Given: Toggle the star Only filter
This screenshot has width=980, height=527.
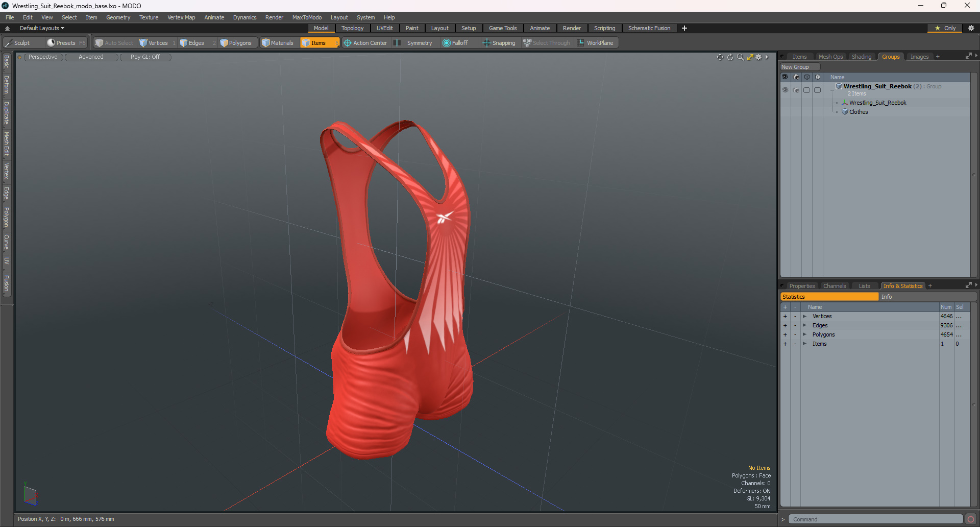Looking at the screenshot, I should click(x=945, y=28).
